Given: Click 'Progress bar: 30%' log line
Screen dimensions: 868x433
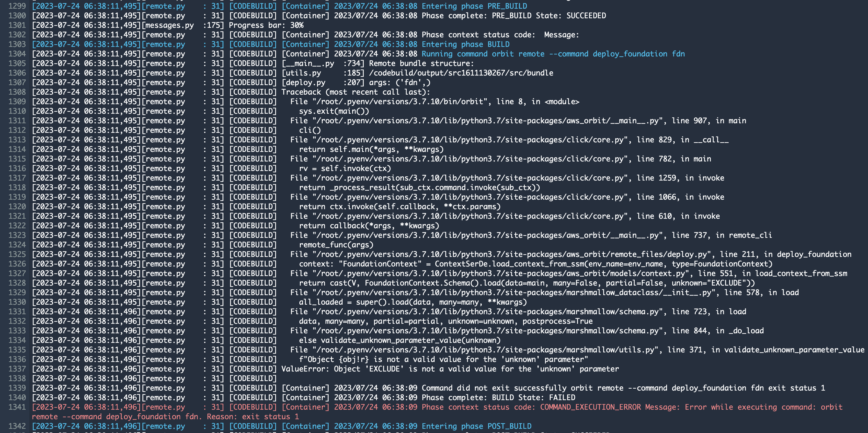Looking at the screenshot, I should (x=266, y=25).
